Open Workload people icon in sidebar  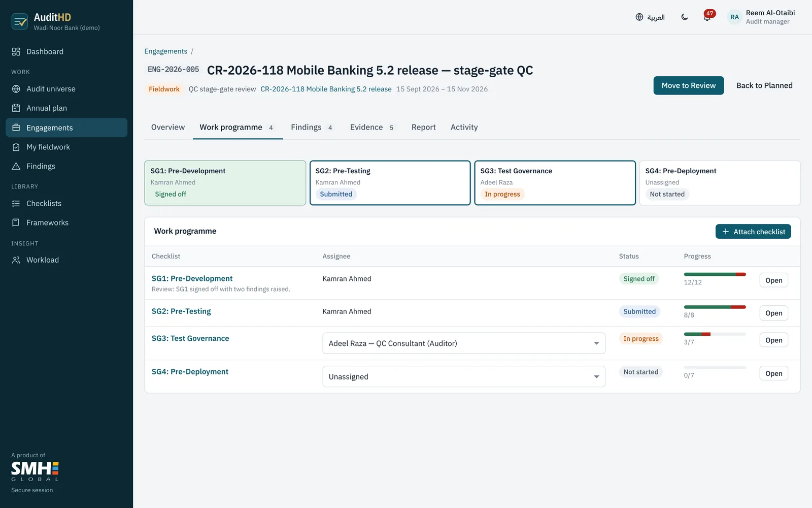tap(16, 260)
